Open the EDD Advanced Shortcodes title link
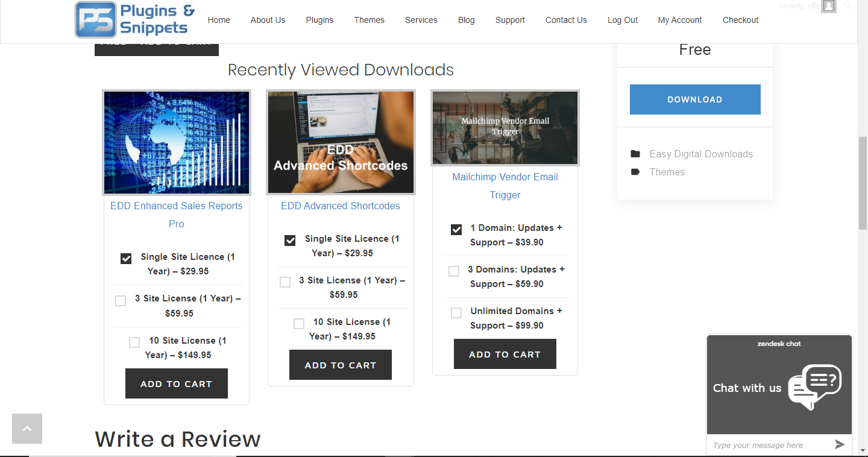 pyautogui.click(x=341, y=206)
